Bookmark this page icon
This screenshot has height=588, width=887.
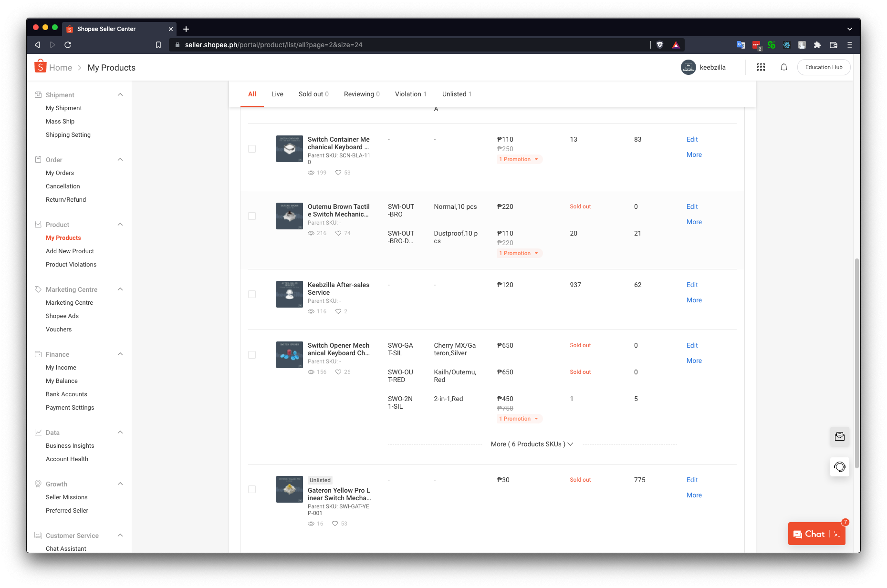point(158,45)
